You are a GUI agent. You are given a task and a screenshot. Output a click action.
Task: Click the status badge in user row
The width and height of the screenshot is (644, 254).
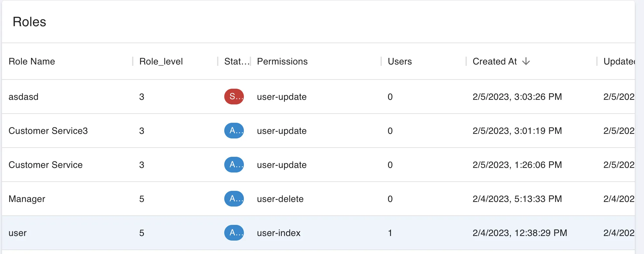tap(234, 233)
